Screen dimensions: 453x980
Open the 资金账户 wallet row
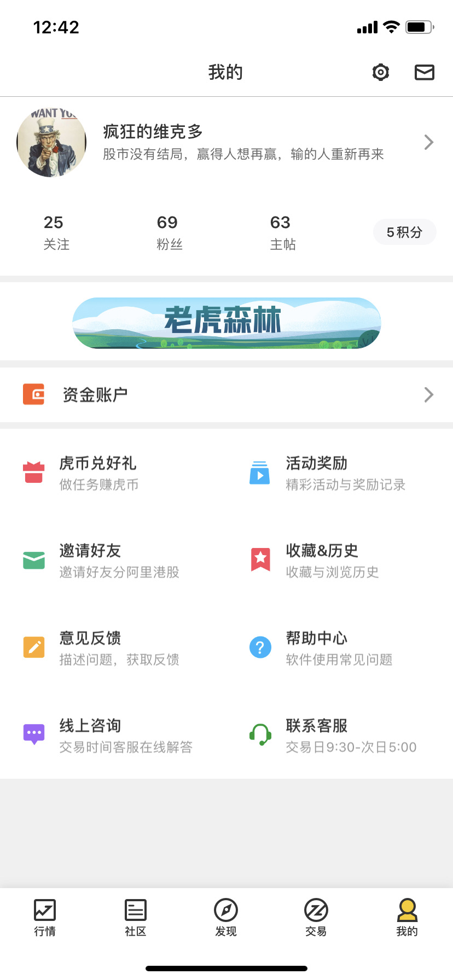coord(226,395)
